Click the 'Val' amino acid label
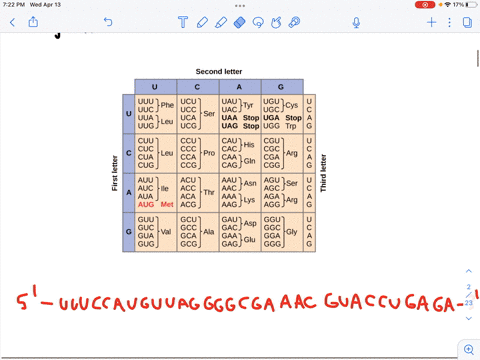Screen dimensions: 480x360 click(166, 232)
